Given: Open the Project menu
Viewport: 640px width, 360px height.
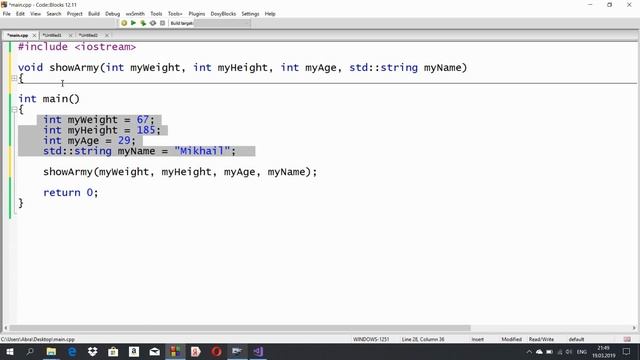Looking at the screenshot, I should [75, 14].
